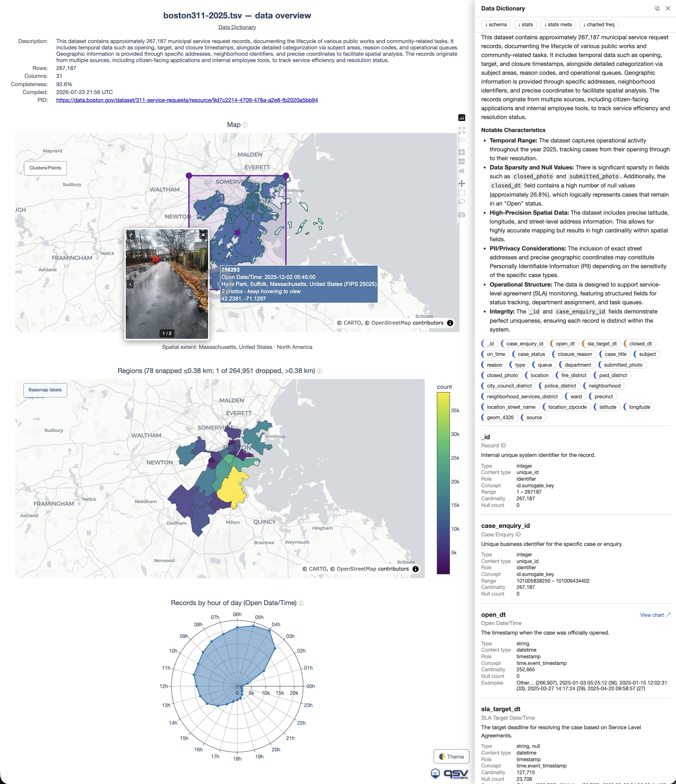Jump to the _id field chip
The image size is (676, 784).
(490, 344)
